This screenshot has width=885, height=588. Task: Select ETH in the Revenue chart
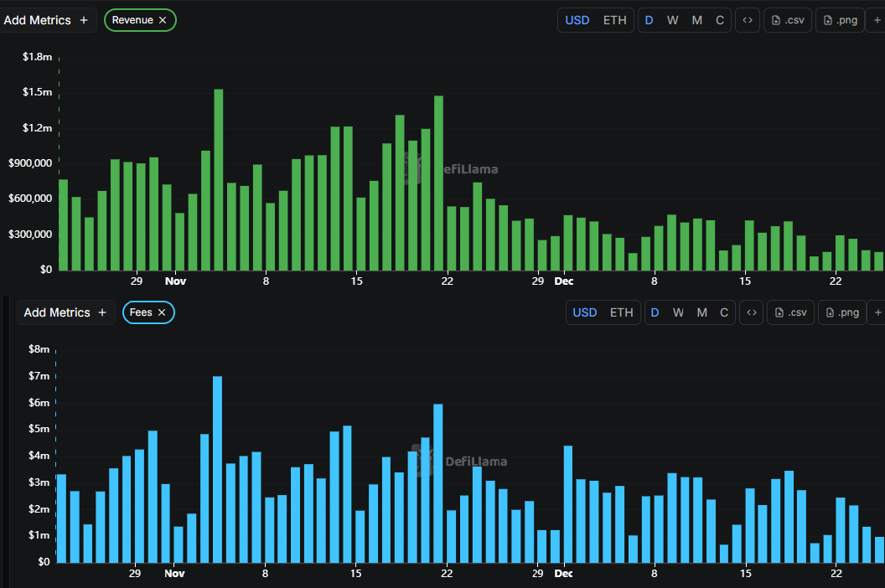point(614,20)
